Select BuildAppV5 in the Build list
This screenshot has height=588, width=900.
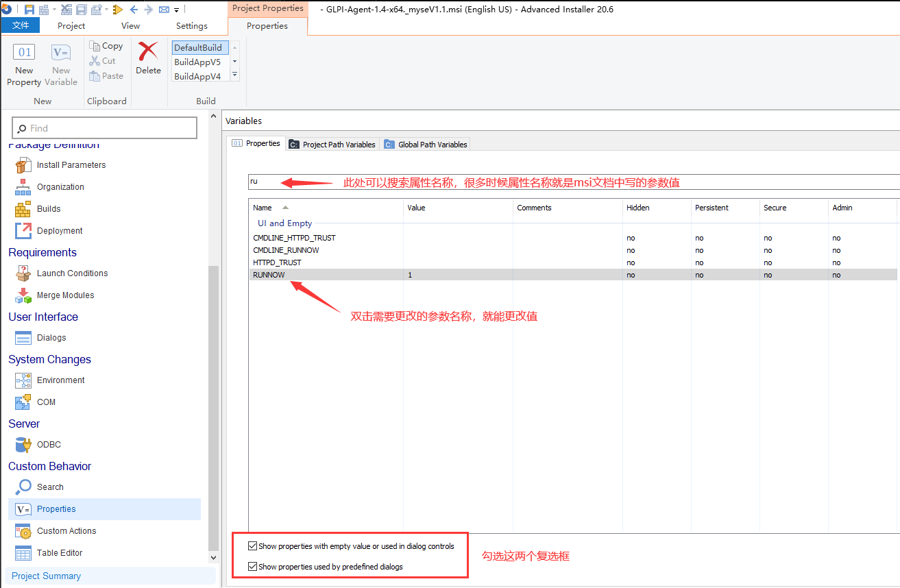(199, 62)
